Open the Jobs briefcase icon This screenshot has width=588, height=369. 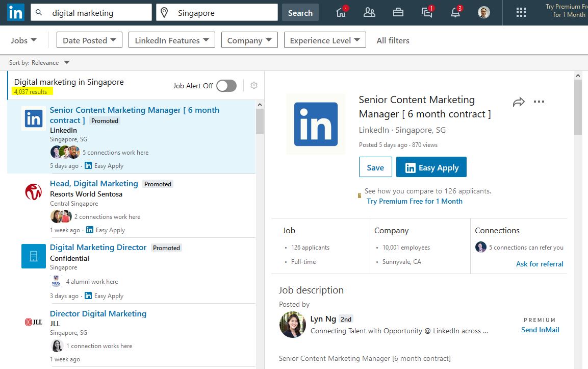tap(398, 13)
